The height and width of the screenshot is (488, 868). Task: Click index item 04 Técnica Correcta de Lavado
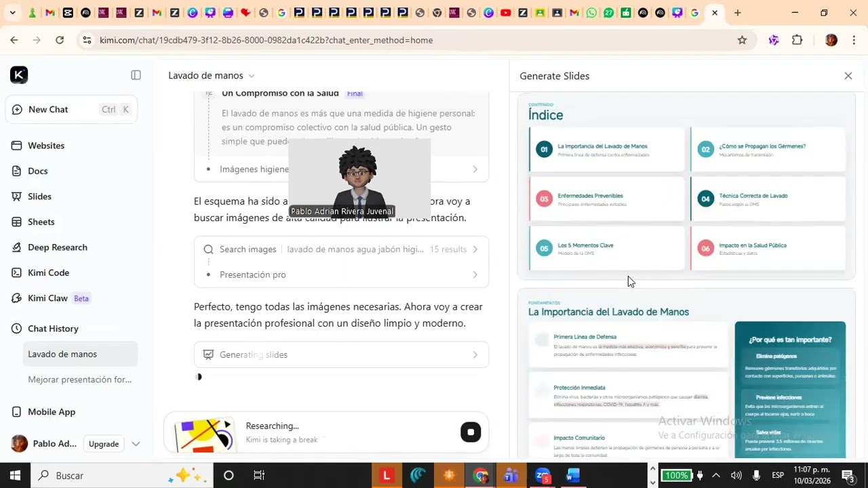pyautogui.click(x=768, y=199)
